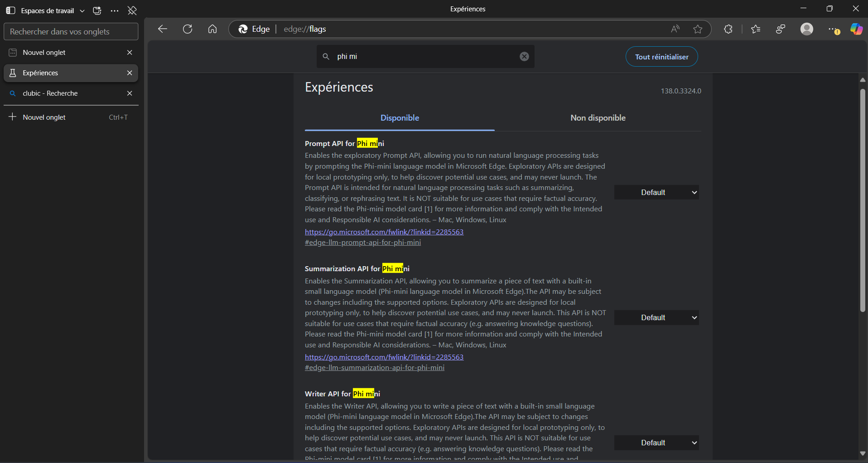This screenshot has width=868, height=463.
Task: Close the Nouvel onglet tab
Action: pyautogui.click(x=130, y=53)
